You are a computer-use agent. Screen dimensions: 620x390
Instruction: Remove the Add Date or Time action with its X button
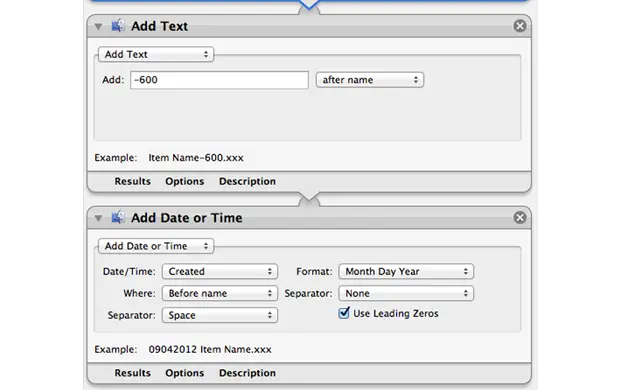coord(520,217)
